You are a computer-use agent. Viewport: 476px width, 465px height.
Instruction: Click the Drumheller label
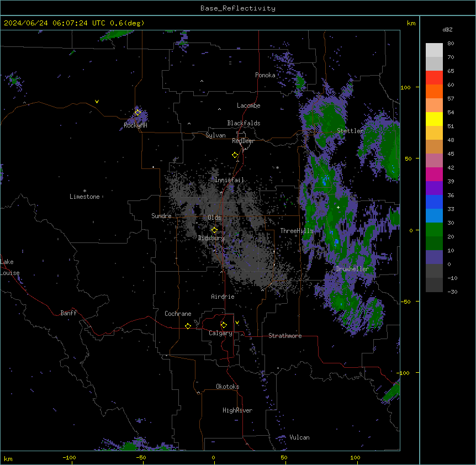pyautogui.click(x=352, y=269)
